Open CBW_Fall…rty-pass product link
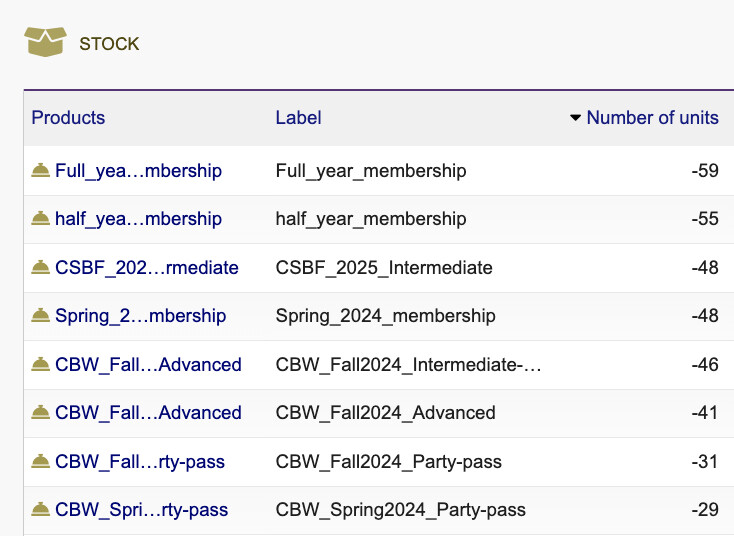 (140, 462)
